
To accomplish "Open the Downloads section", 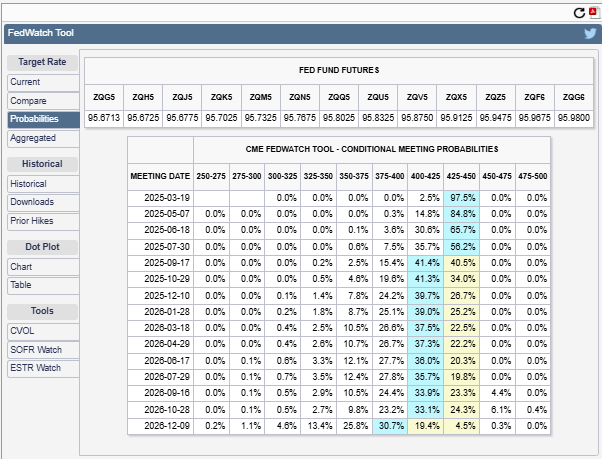I will click(x=43, y=202).
